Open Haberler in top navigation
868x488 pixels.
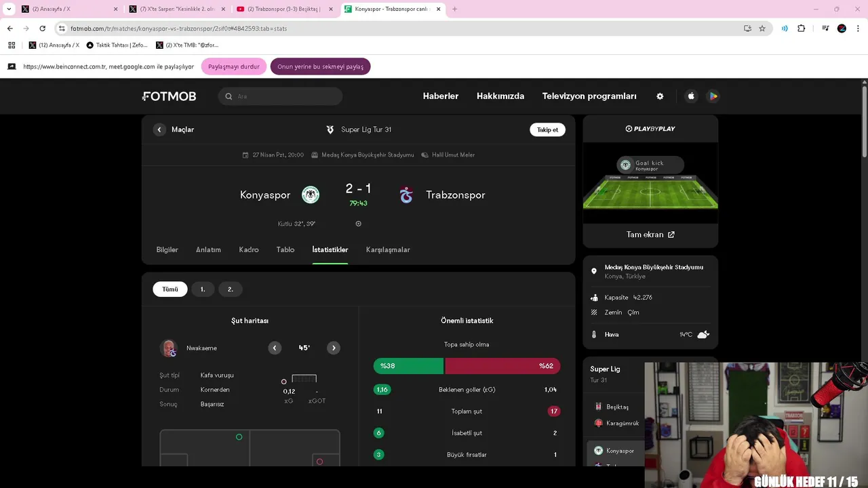pos(441,96)
